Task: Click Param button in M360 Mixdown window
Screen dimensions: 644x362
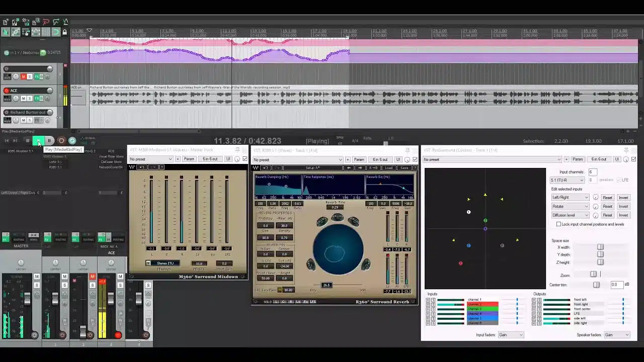Action: pyautogui.click(x=189, y=159)
